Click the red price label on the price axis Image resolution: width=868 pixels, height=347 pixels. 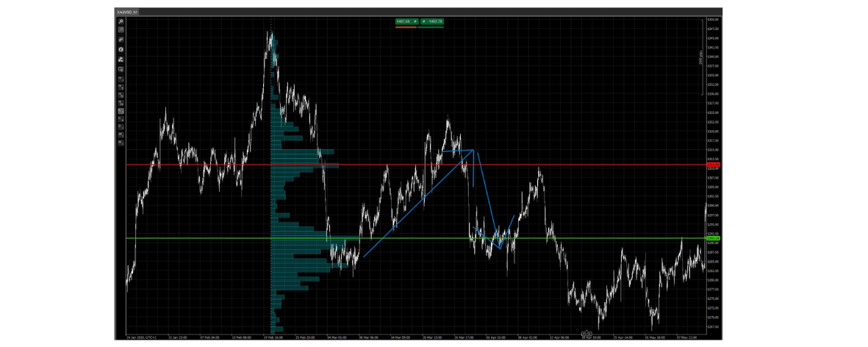714,165
